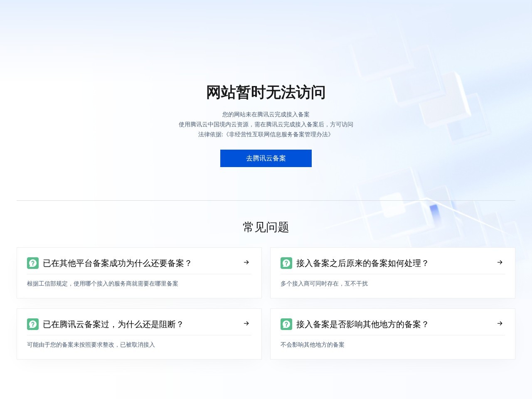Open the FAQ about 接入备案之后原来的备案如何处理
Screen dimensions: 532x399
click(362, 263)
